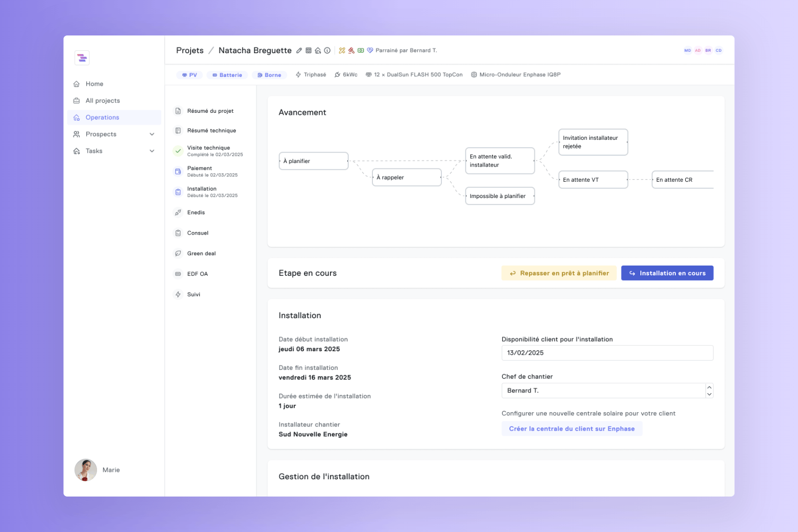Click the À rappeler workflow node
The width and height of the screenshot is (798, 532).
[x=406, y=177]
